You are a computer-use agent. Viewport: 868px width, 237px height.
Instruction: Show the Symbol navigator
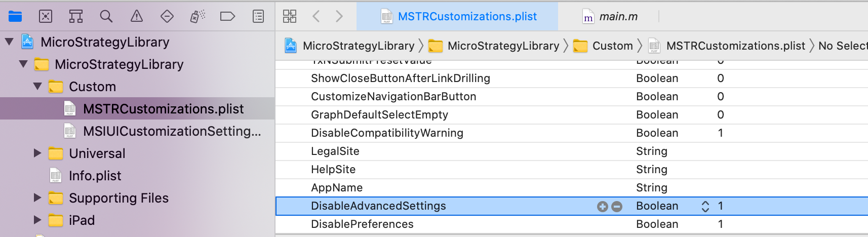click(76, 16)
